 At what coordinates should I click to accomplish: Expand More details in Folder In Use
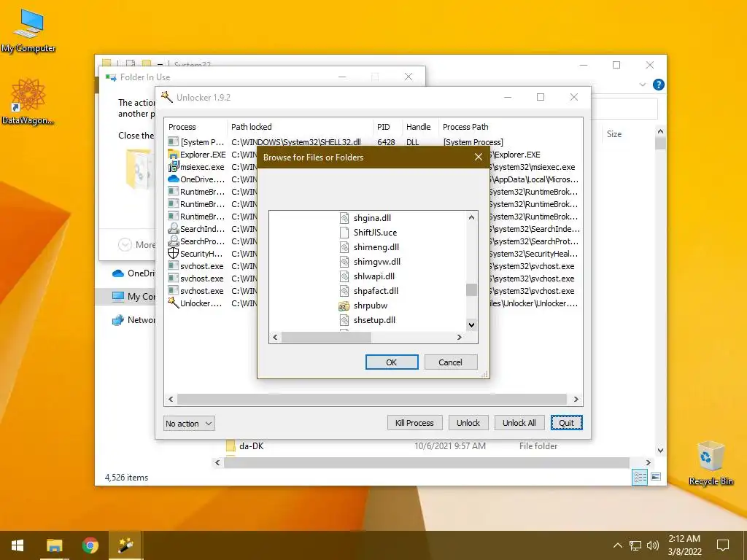pos(125,245)
